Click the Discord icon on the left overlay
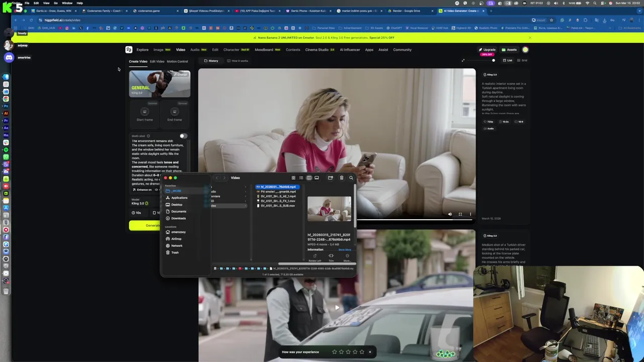 click(x=9, y=58)
